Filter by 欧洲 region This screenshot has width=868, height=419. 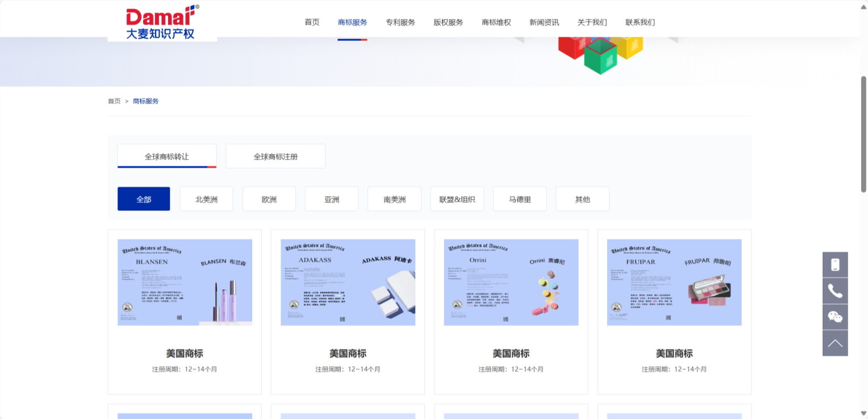coord(269,199)
